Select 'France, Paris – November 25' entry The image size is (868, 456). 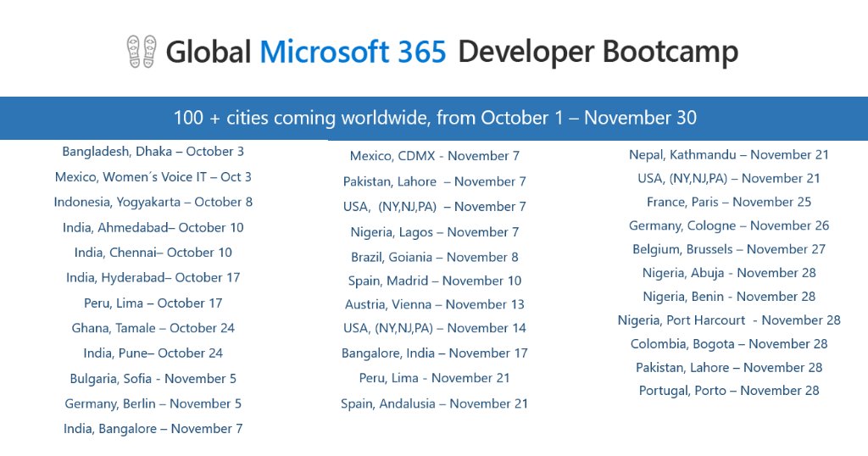point(729,202)
